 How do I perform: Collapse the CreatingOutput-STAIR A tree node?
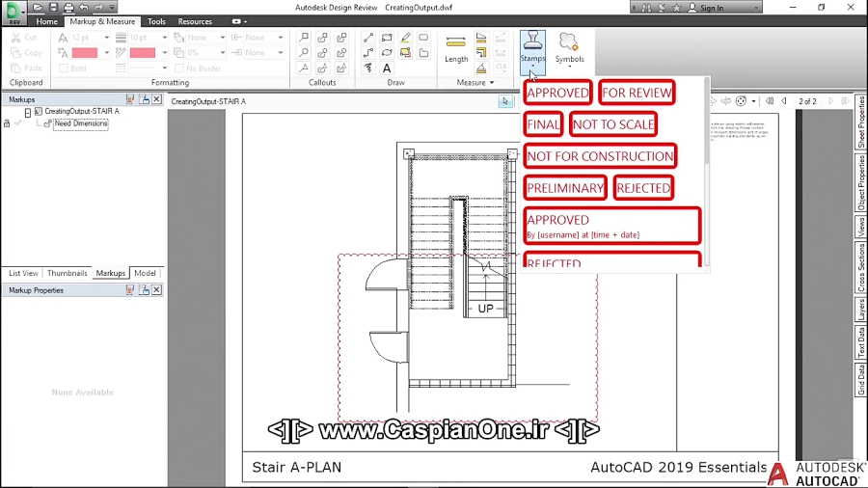point(28,112)
